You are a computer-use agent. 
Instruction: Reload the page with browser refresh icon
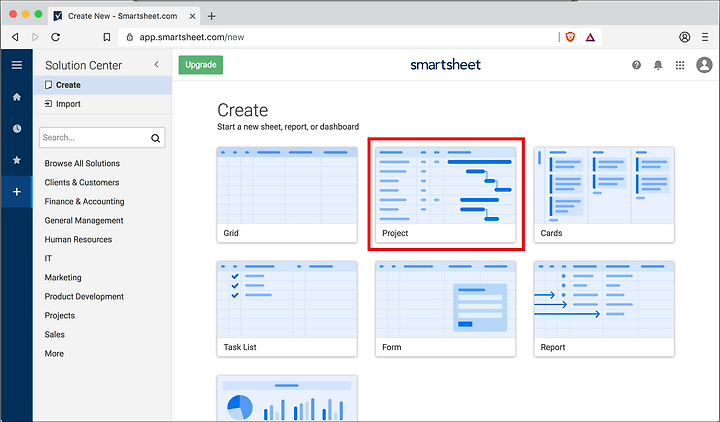click(56, 37)
